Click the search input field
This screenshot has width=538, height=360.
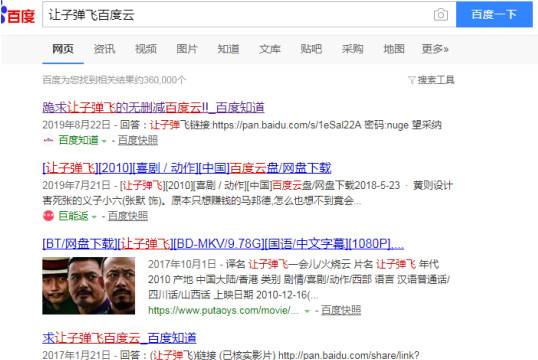[237, 15]
